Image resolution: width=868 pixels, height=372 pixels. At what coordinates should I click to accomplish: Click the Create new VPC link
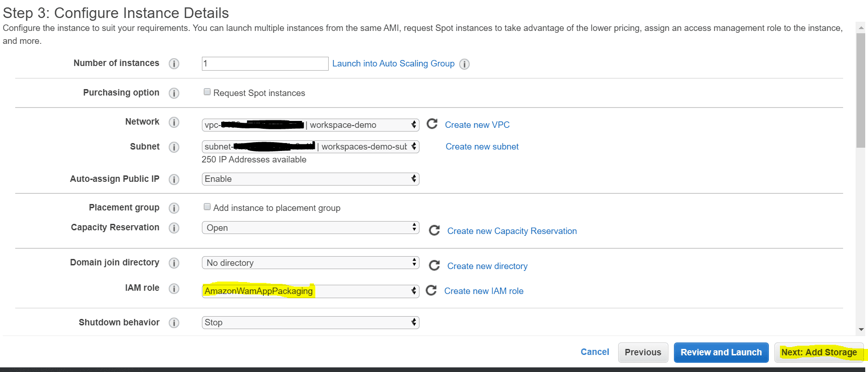[x=477, y=125]
